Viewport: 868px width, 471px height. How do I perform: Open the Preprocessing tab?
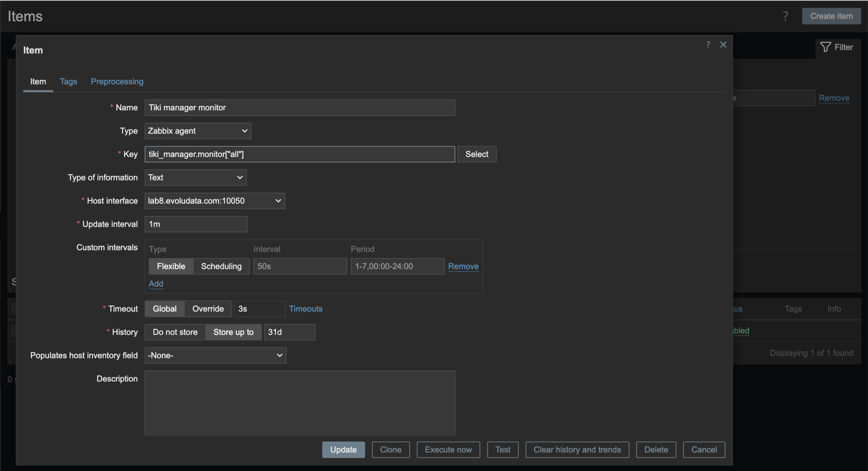click(x=117, y=81)
